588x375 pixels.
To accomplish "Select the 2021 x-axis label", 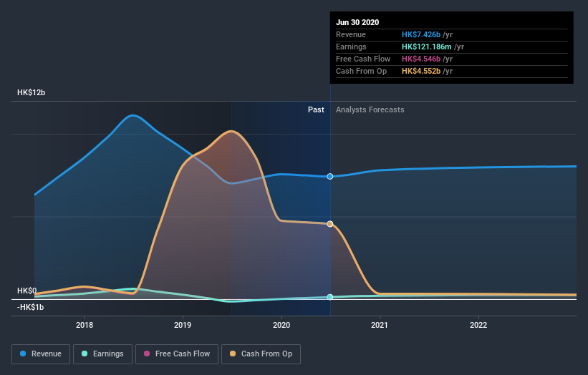I will tap(380, 325).
